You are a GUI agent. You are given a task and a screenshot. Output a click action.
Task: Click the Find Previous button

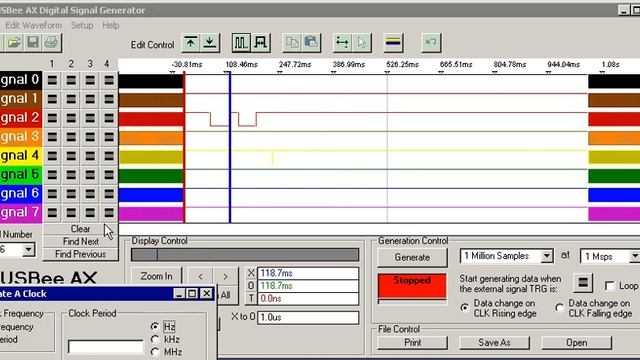(x=80, y=254)
